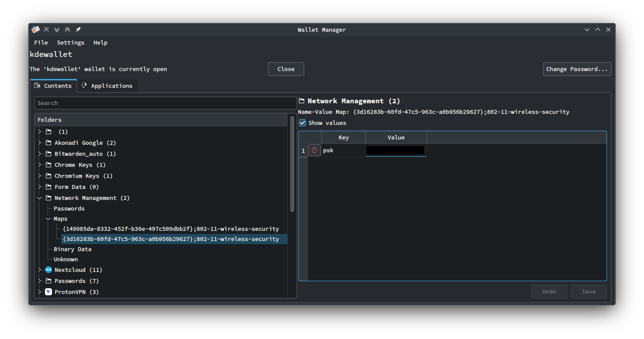Click the Akonadi Google folder icon
Viewport: 644px width, 339px height.
[x=48, y=143]
